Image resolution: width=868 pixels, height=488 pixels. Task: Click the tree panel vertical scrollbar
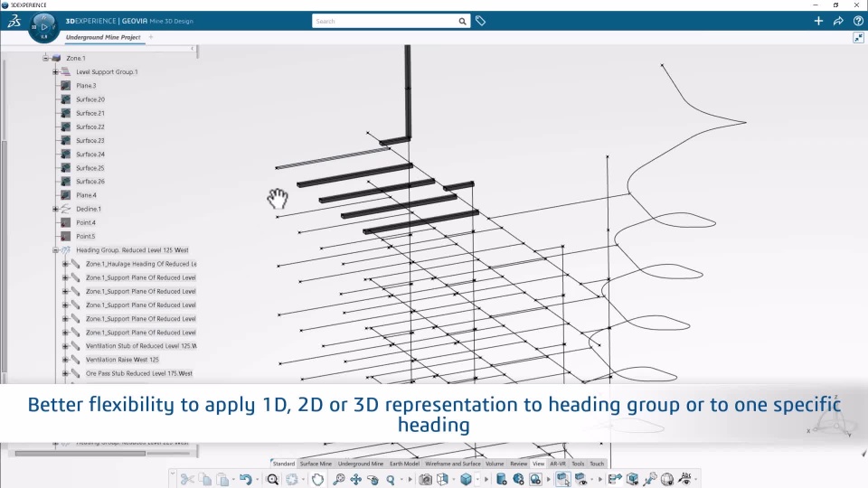coord(5,257)
